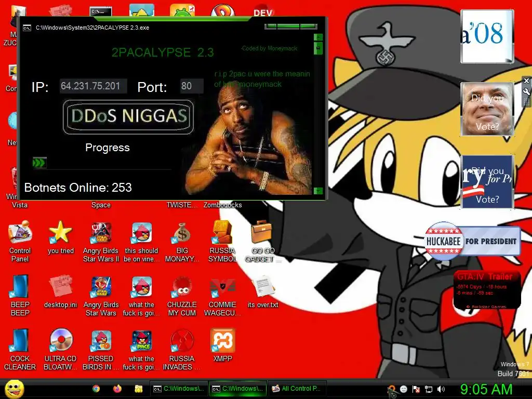Open Action Center flag tray icon
Image resolution: width=532 pixels, height=399 pixels.
click(x=416, y=389)
